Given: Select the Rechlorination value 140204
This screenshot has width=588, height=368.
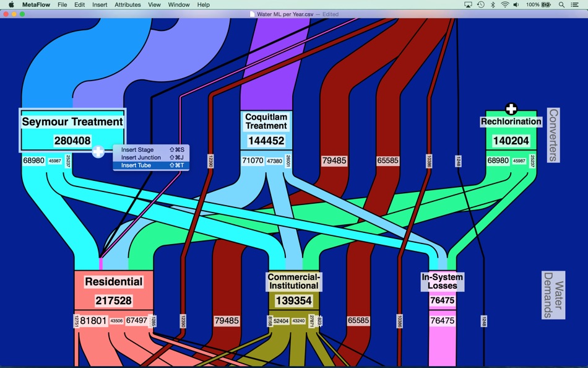Looking at the screenshot, I should tap(511, 141).
